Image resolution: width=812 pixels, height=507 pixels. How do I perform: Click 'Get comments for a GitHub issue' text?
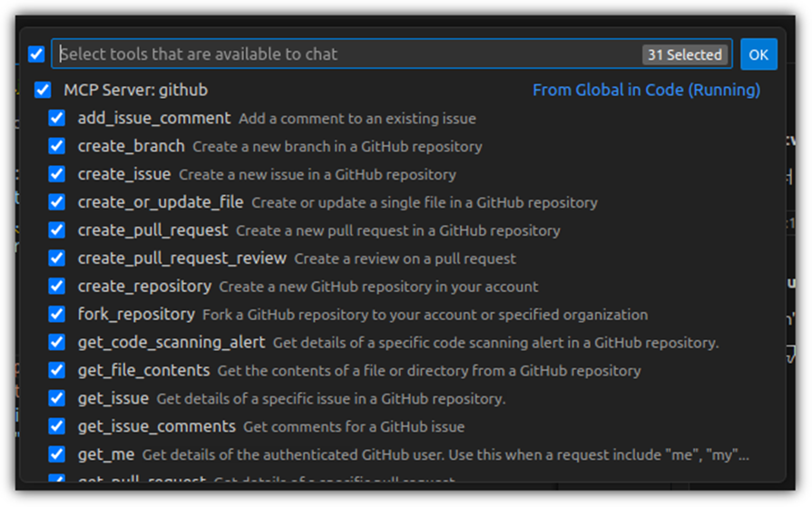354,426
